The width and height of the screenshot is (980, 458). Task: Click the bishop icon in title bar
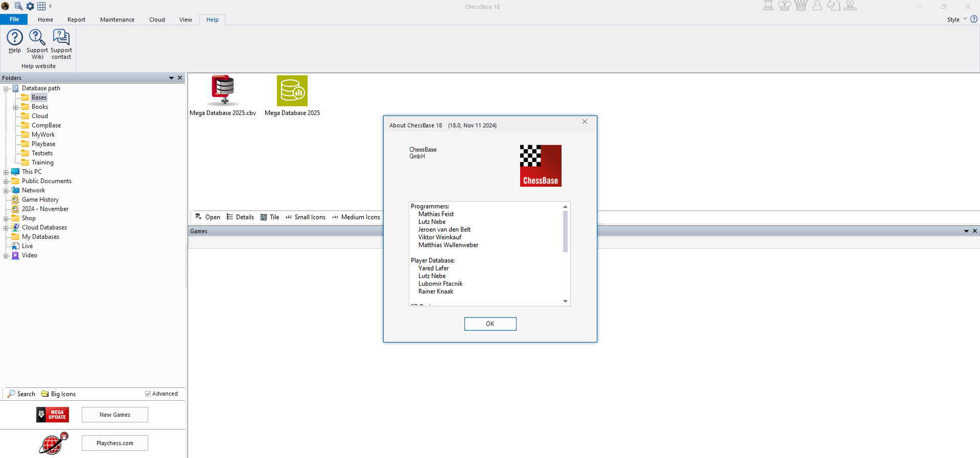pyautogui.click(x=850, y=6)
